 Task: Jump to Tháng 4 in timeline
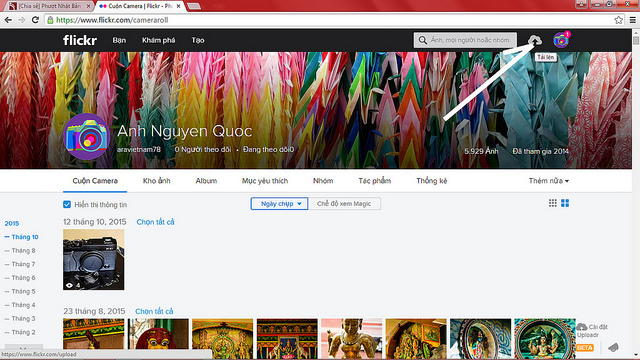(x=23, y=305)
